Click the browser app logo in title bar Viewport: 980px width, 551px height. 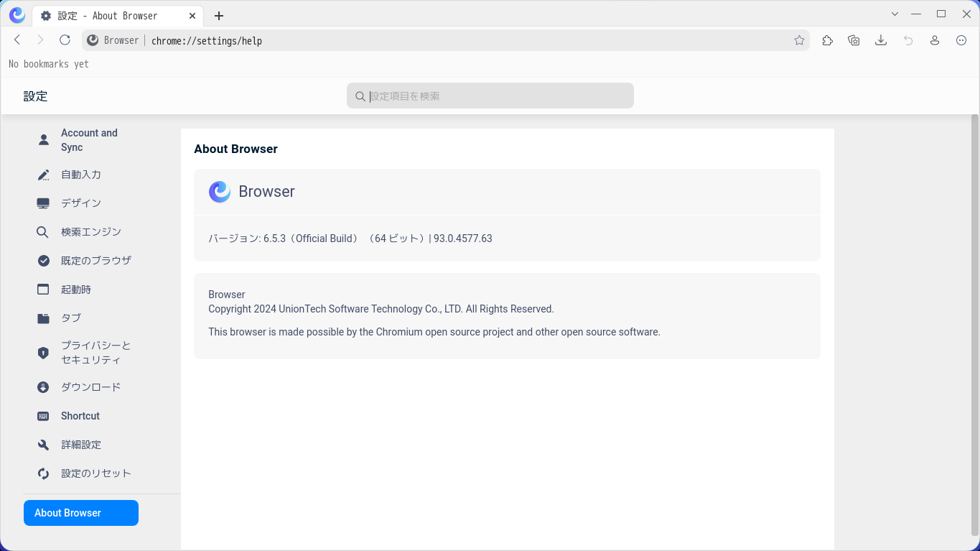point(17,15)
